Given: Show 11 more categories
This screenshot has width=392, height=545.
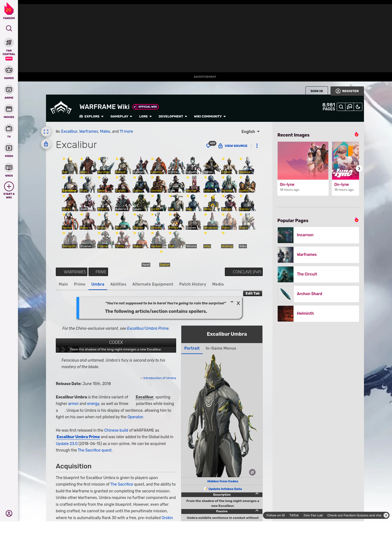Looking at the screenshot, I should point(126,131).
